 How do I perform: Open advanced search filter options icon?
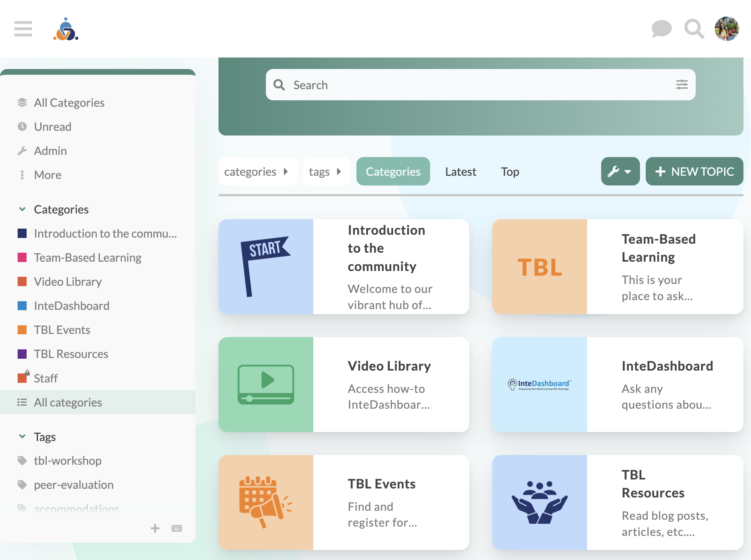tap(682, 85)
